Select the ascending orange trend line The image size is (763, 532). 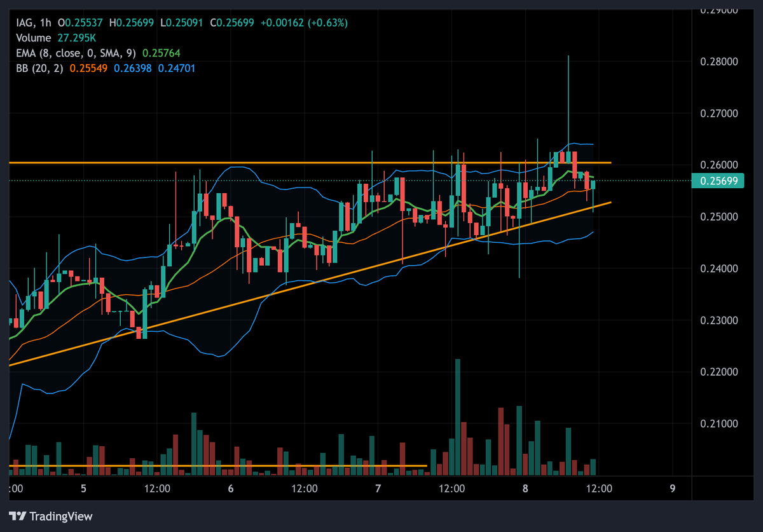pyautogui.click(x=310, y=283)
